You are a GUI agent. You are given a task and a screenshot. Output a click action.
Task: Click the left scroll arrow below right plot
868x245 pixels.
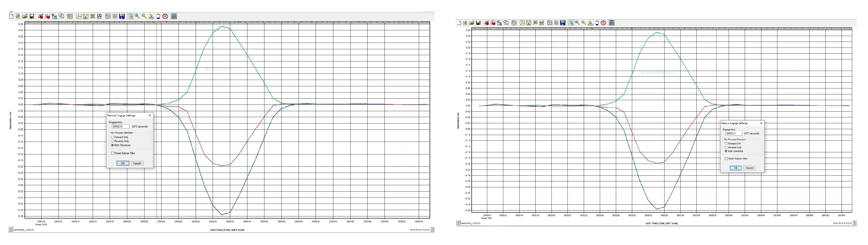(x=458, y=223)
